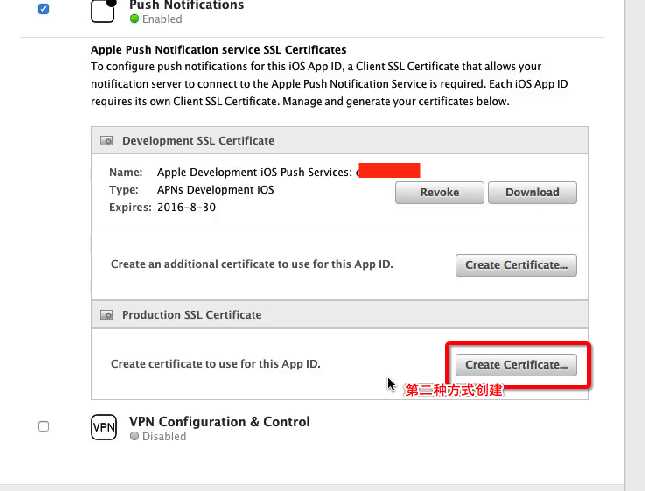
Task: Click the Production SSL Certificate header icon
Action: [x=107, y=315]
